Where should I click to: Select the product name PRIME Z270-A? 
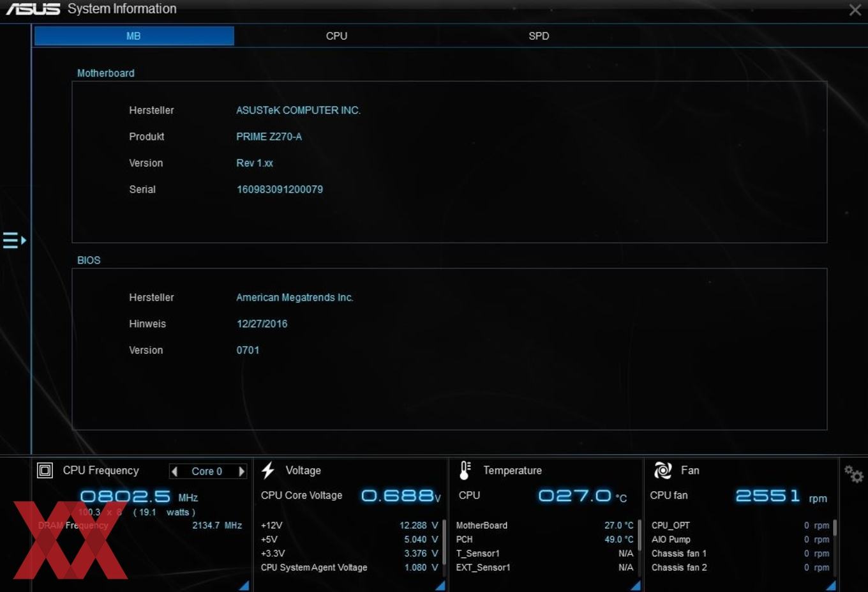tap(269, 137)
